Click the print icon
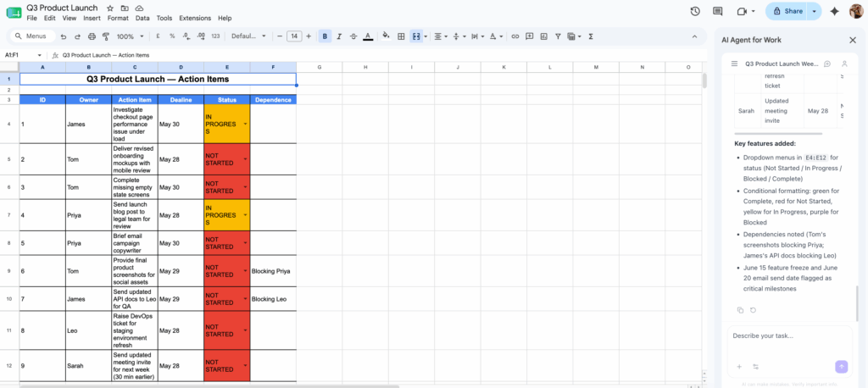 point(92,36)
